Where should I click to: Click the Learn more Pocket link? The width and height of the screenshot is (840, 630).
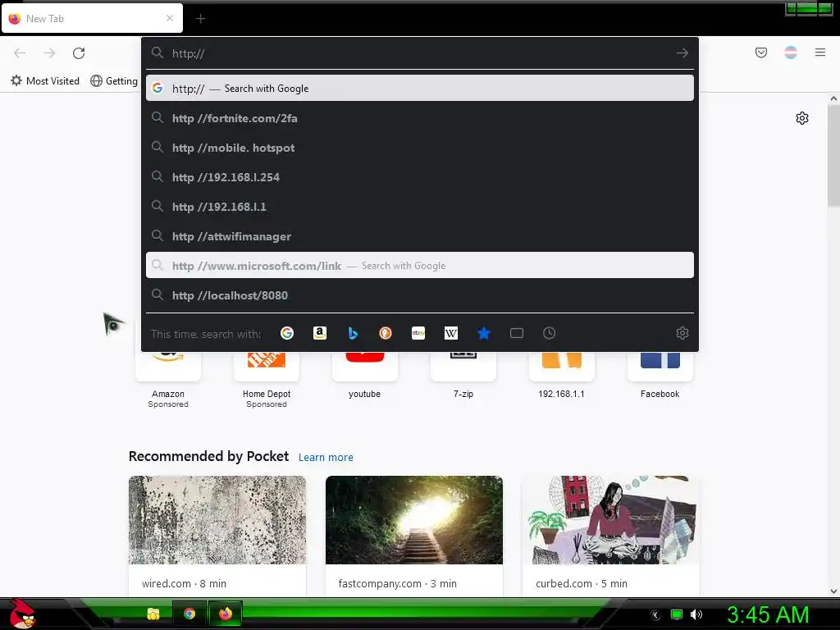pyautogui.click(x=326, y=458)
